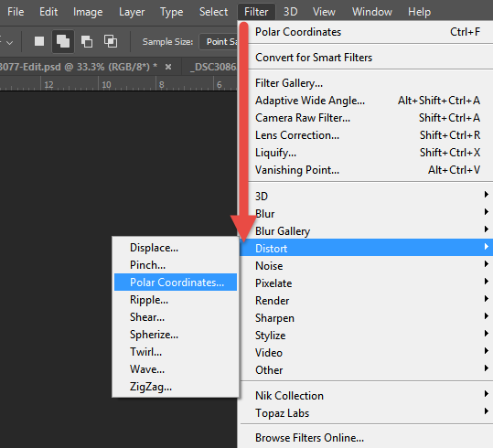Expand the Blur Gallery submenu
The height and width of the screenshot is (448, 493).
[x=367, y=231]
